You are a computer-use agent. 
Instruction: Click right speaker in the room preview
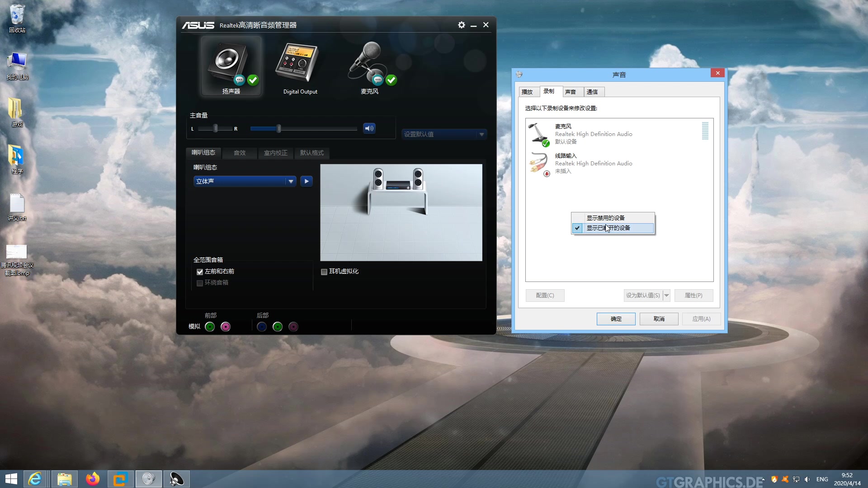click(418, 179)
